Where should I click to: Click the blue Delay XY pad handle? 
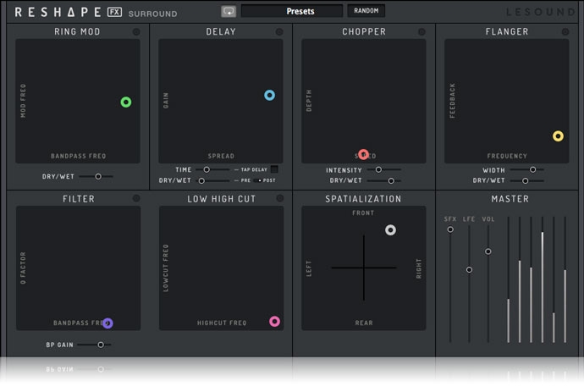pyautogui.click(x=269, y=96)
